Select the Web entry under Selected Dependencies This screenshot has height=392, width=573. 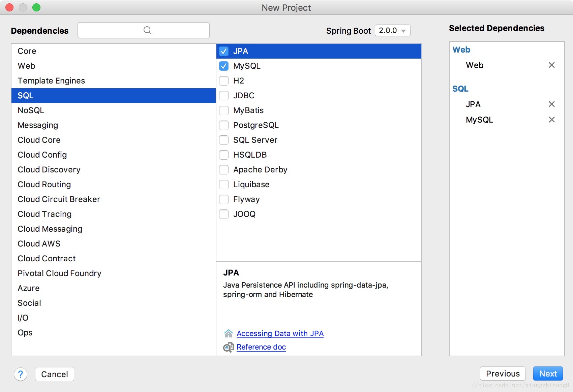tap(475, 65)
